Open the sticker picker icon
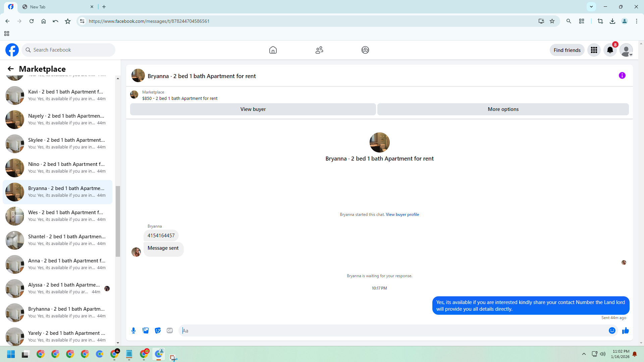Image resolution: width=644 pixels, height=362 pixels. (x=158, y=330)
